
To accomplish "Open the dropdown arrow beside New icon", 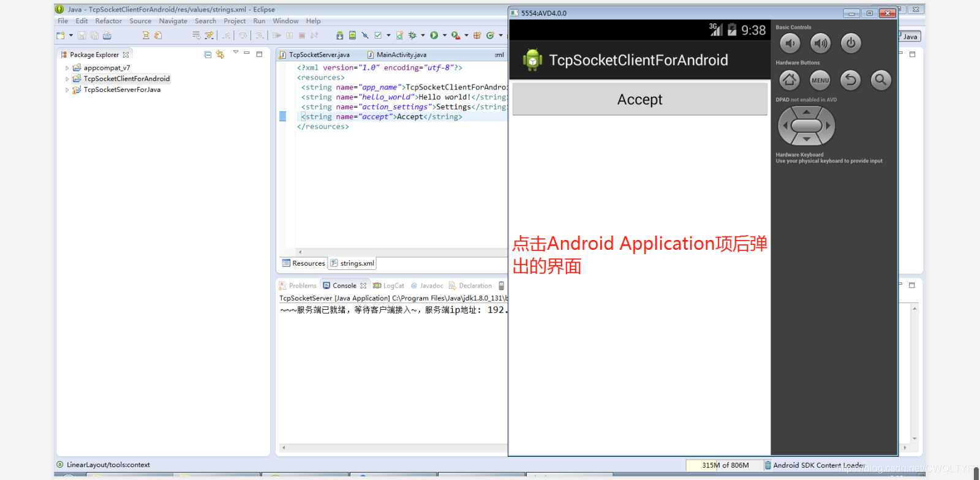I will click(x=71, y=36).
